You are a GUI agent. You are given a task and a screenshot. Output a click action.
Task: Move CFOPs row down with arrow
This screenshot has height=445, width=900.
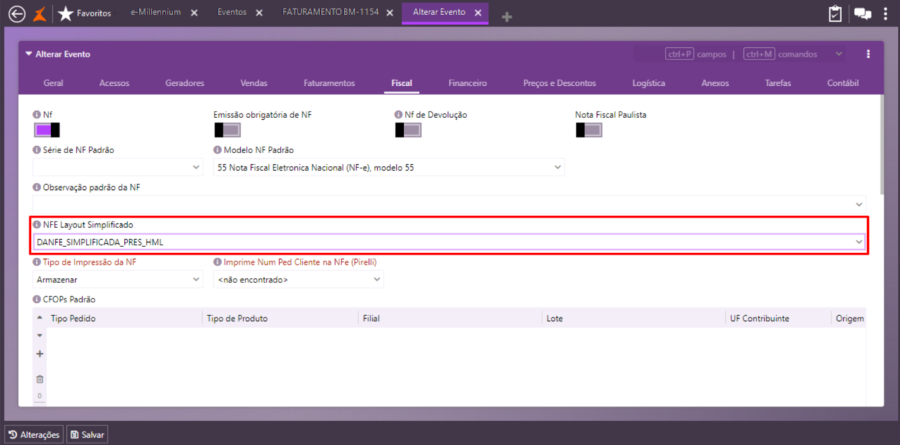(40, 335)
